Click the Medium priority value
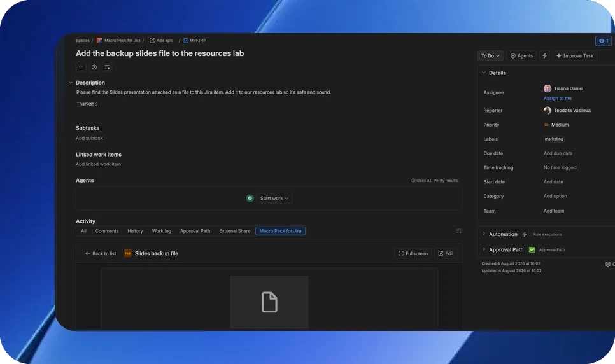Screen dimensions: 615x364 [x=560, y=125]
